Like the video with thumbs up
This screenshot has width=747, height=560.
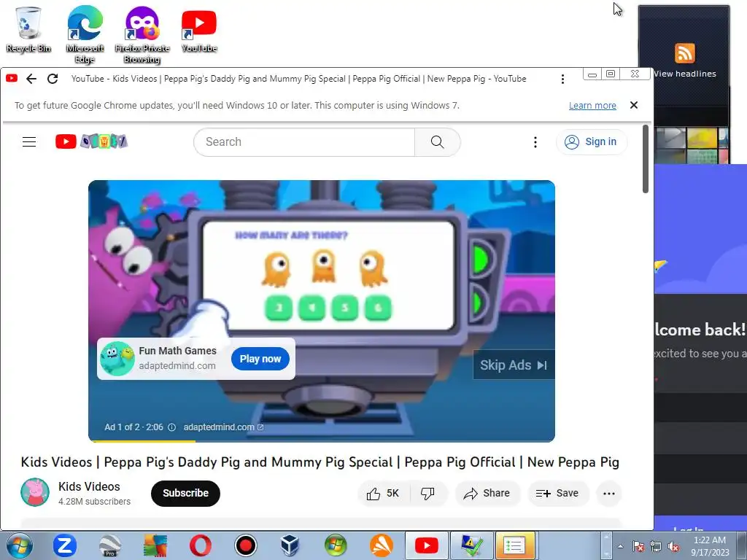point(382,494)
